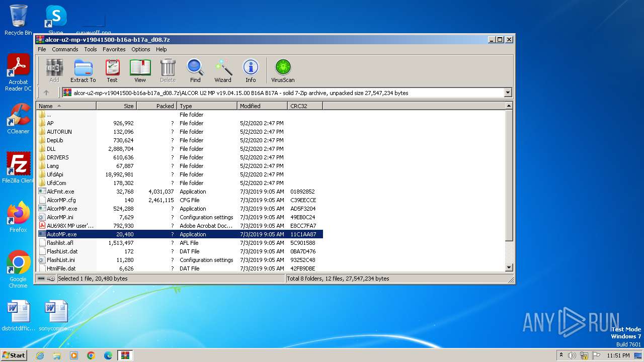644x362 pixels.
Task: Select the AP folder
Action: (180, 123)
